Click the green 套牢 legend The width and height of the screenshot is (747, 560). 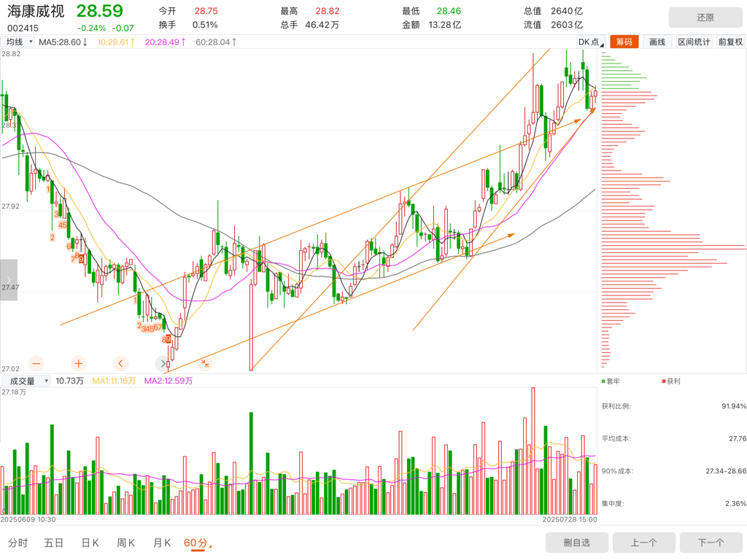coord(611,381)
